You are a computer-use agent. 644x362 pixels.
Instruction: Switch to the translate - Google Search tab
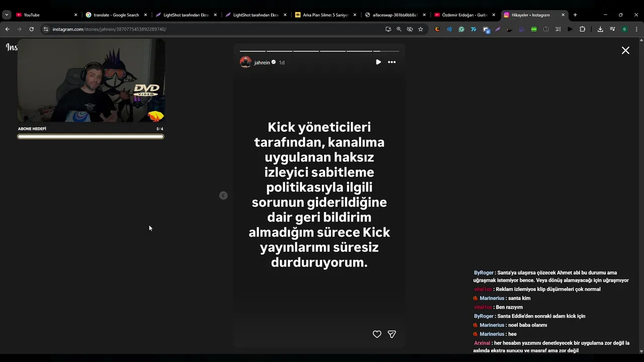tap(116, 15)
